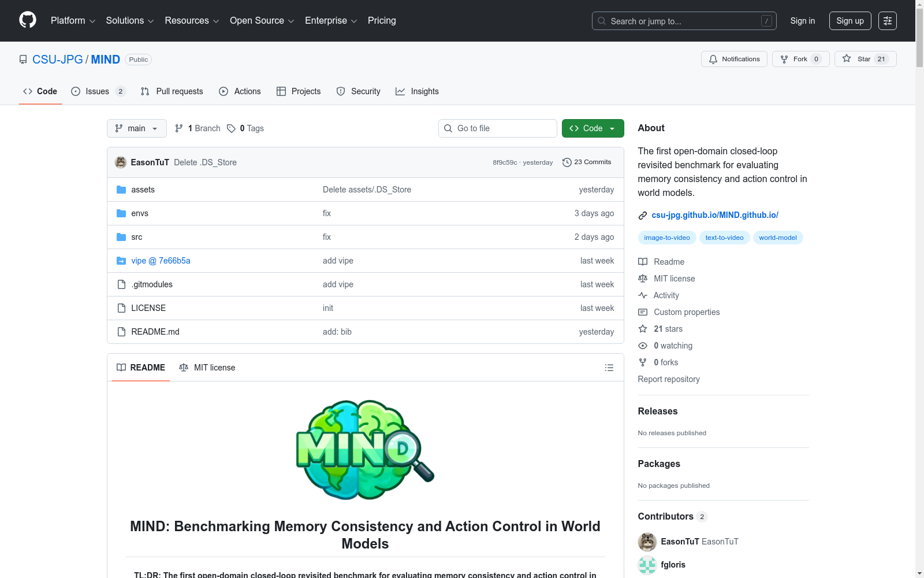Expand the Enterprise menu
The image size is (924, 578).
tap(331, 21)
